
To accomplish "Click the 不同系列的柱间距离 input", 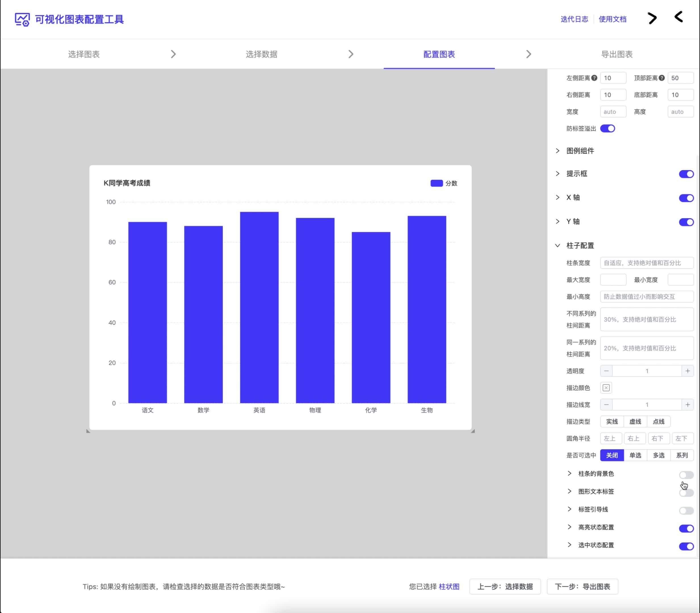I will tap(647, 319).
